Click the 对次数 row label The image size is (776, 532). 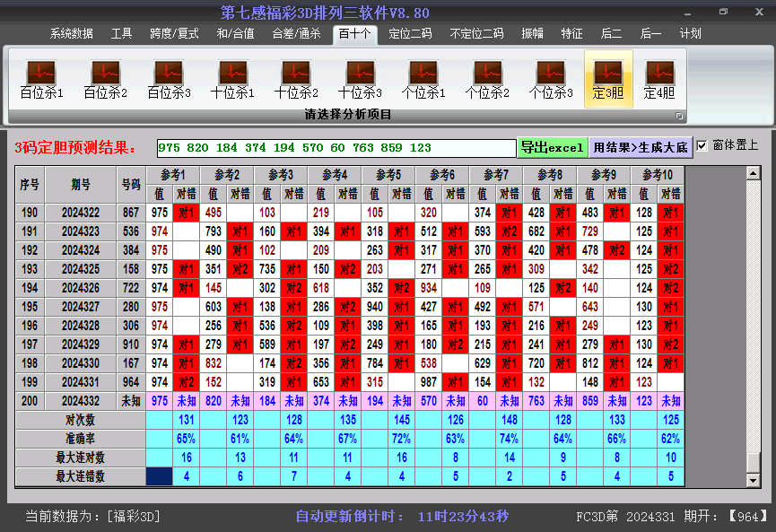pyautogui.click(x=80, y=420)
